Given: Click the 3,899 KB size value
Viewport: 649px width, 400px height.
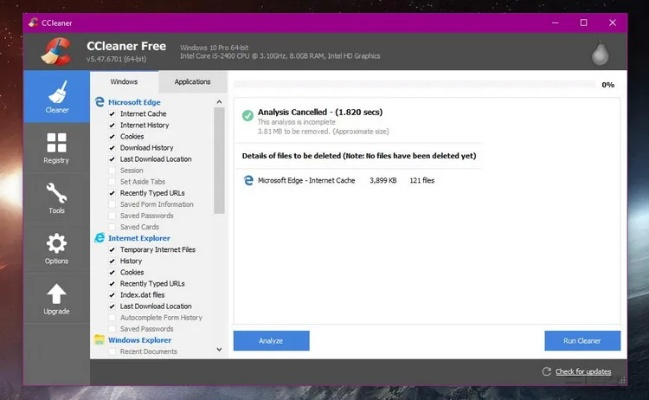Looking at the screenshot, I should pyautogui.click(x=383, y=180).
